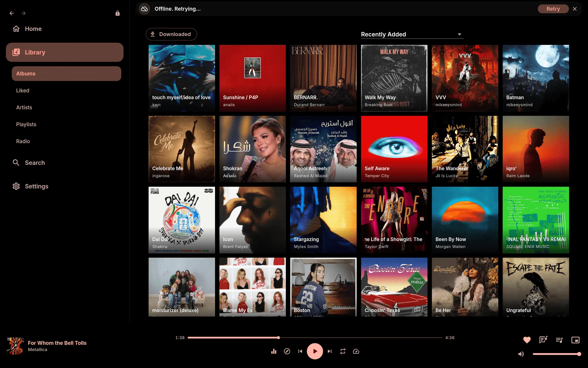
Task: Seek on the song progress bar
Action: click(x=315, y=338)
